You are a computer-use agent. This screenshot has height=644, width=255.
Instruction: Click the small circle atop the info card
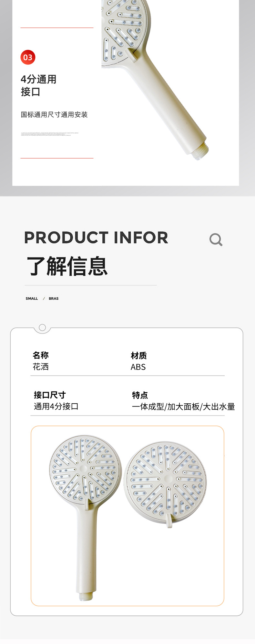(x=42, y=328)
